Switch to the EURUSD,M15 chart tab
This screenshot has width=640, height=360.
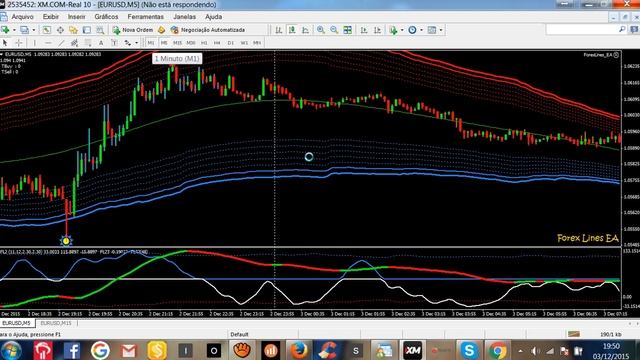coord(56,323)
